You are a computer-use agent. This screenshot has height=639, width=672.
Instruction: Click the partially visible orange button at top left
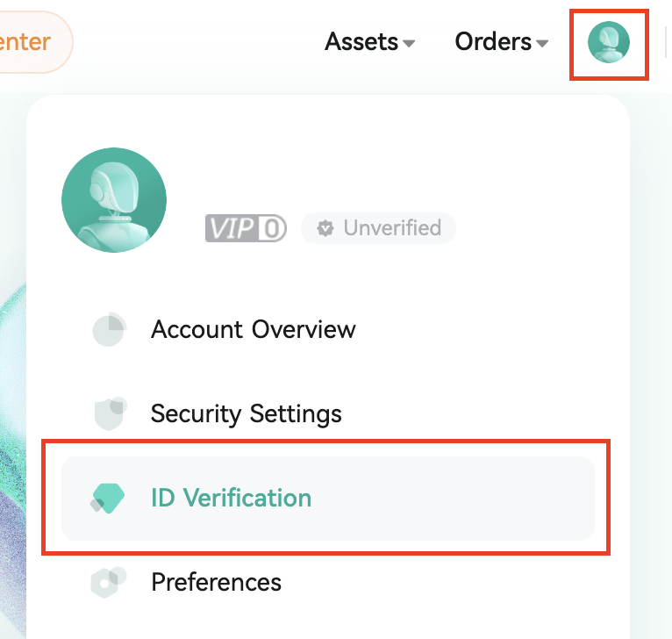31,41
